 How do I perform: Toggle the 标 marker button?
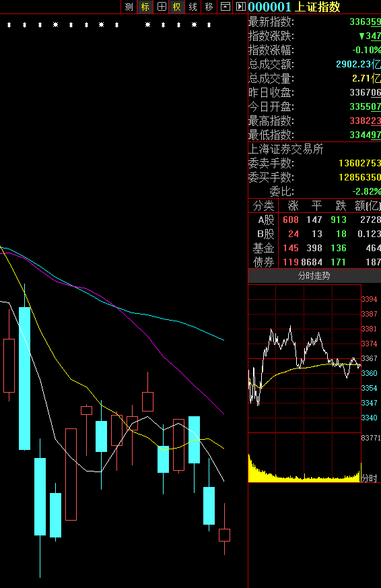click(145, 7)
